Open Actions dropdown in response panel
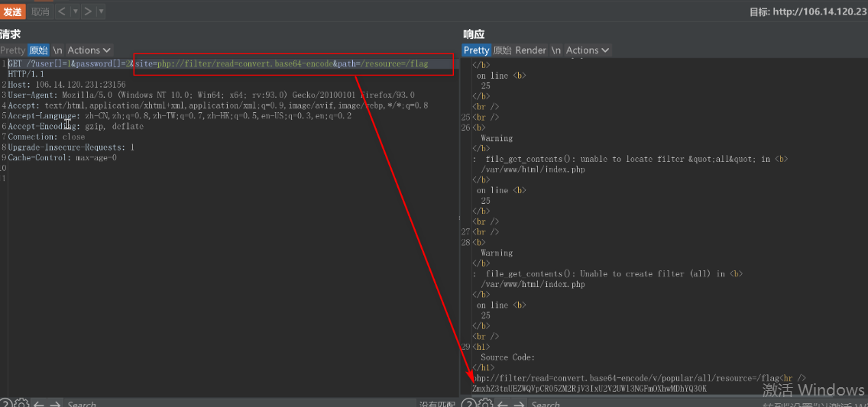 (x=588, y=50)
